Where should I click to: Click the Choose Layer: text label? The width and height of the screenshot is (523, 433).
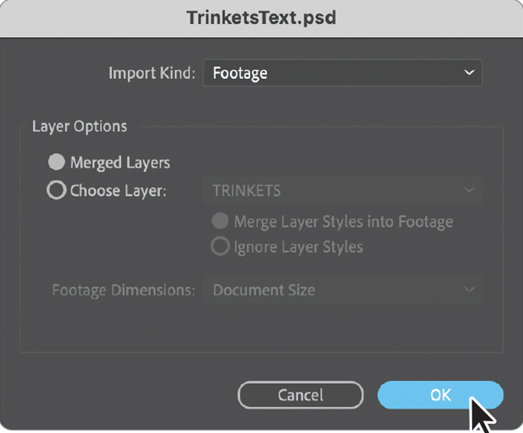118,191
